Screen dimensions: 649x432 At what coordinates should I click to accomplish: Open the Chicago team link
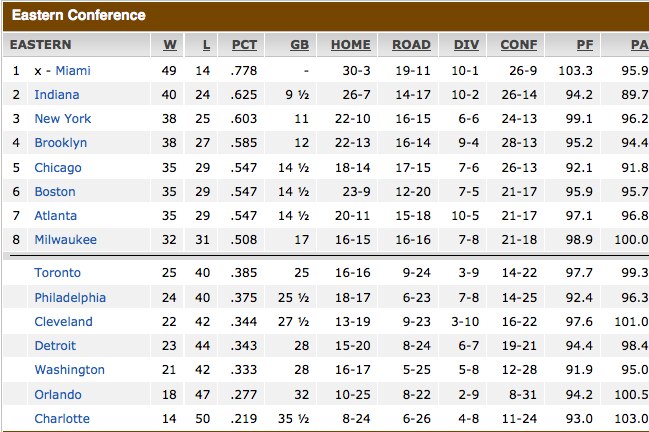58,168
